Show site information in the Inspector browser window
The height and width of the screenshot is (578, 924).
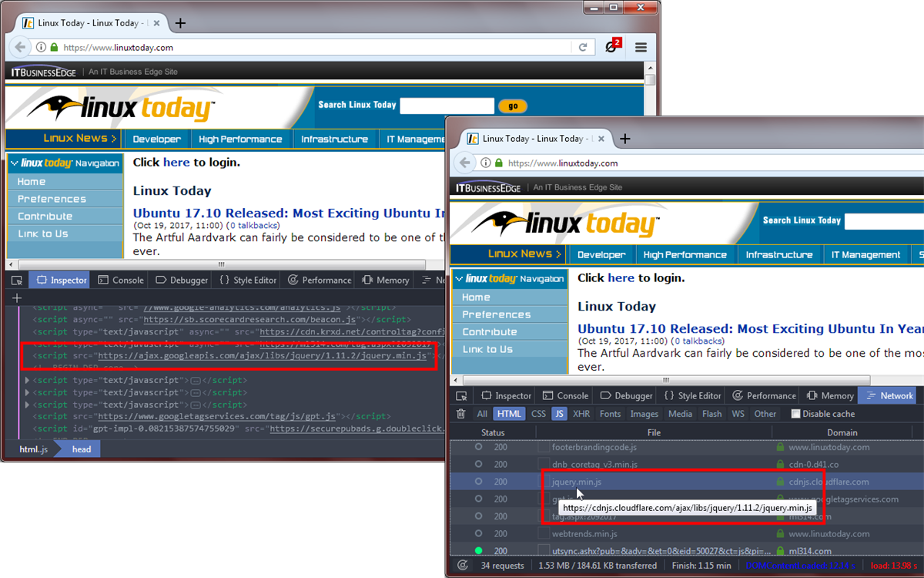coord(42,47)
